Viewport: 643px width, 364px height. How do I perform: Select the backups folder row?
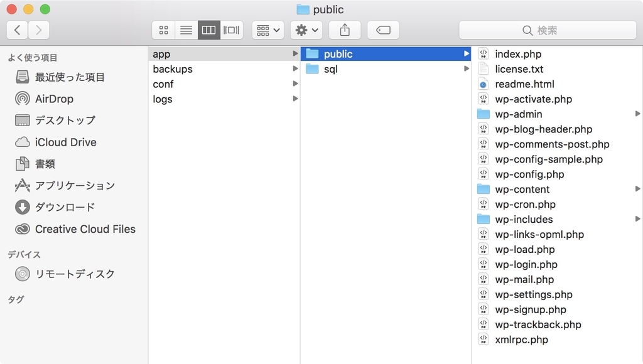pos(224,69)
